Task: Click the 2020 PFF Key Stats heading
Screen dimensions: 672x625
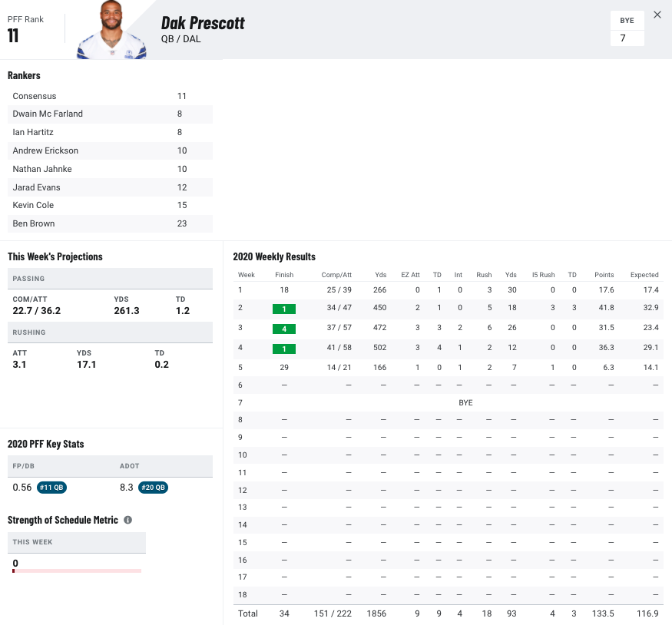Action: 46,444
